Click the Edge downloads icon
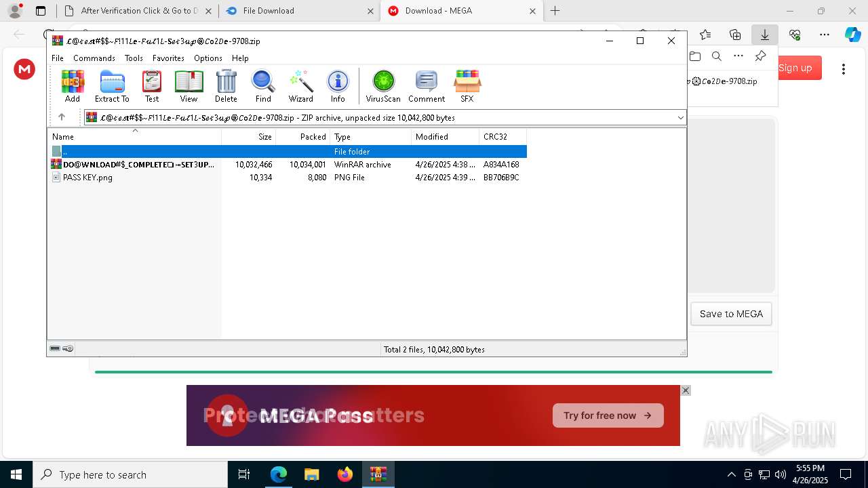 click(x=765, y=35)
